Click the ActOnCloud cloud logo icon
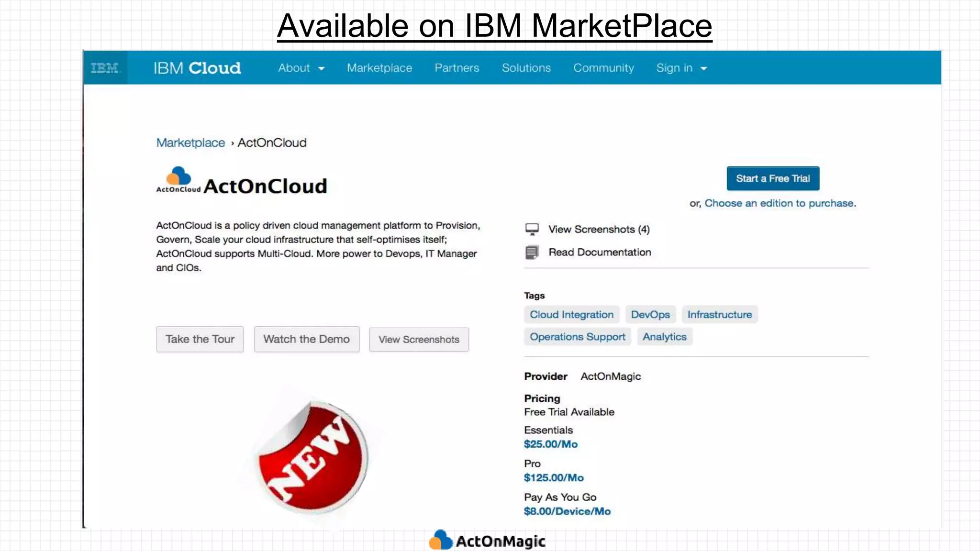The image size is (980, 551). click(x=178, y=179)
